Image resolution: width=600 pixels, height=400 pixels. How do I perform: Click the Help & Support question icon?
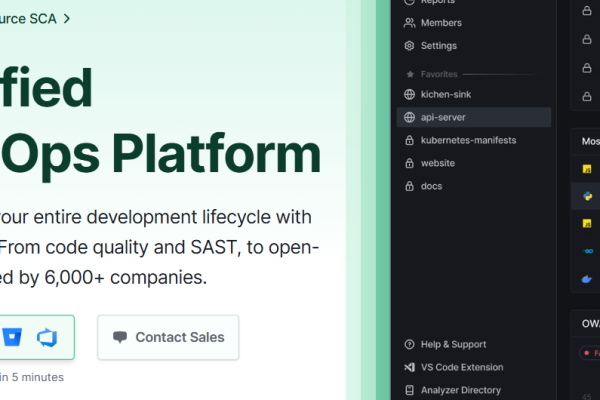[409, 344]
